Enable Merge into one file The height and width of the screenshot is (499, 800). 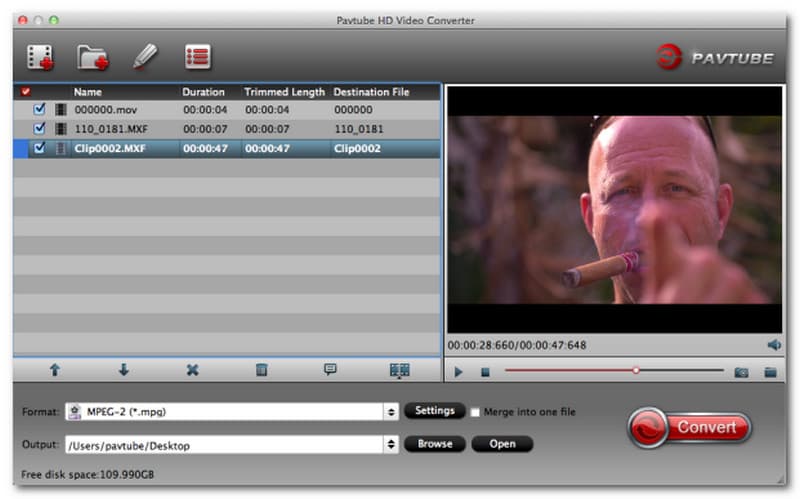point(475,412)
